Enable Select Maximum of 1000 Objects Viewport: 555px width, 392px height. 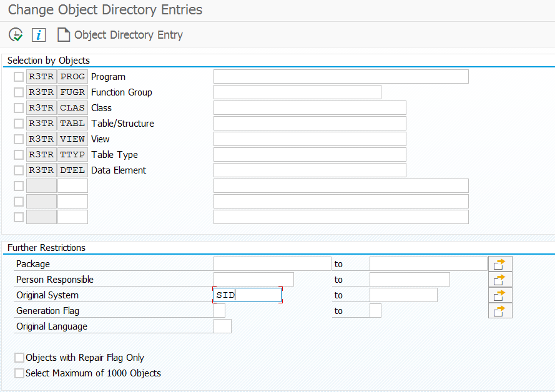(x=19, y=373)
